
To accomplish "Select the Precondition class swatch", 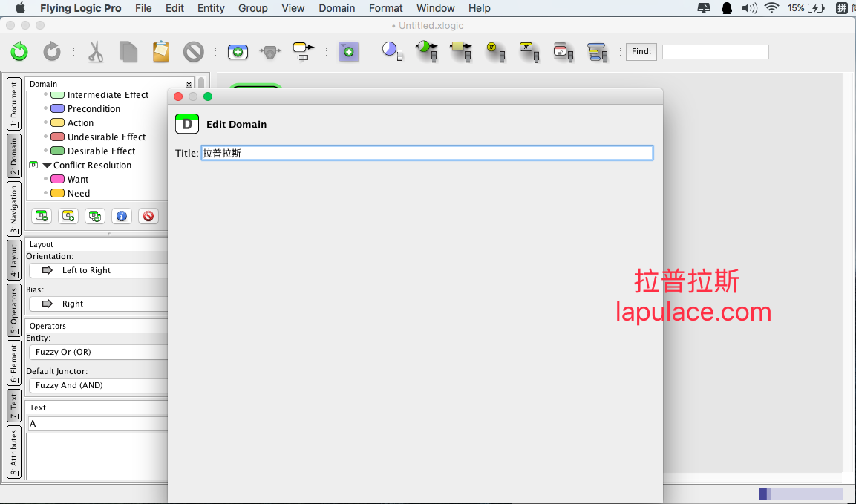I will [x=57, y=108].
